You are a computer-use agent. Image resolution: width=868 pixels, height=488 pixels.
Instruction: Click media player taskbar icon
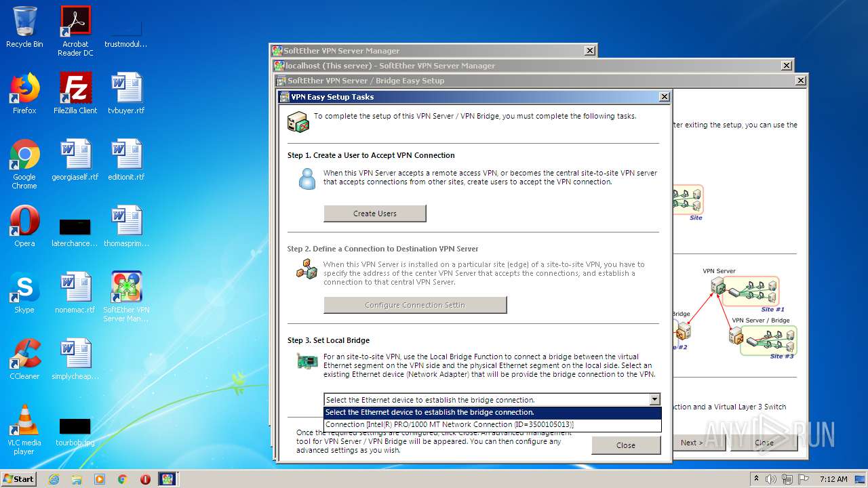click(100, 479)
